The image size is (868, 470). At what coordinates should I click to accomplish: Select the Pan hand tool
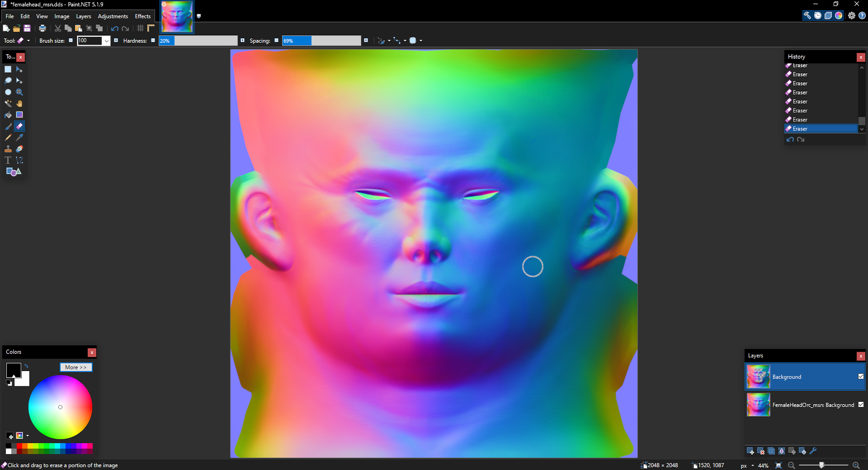(x=19, y=103)
